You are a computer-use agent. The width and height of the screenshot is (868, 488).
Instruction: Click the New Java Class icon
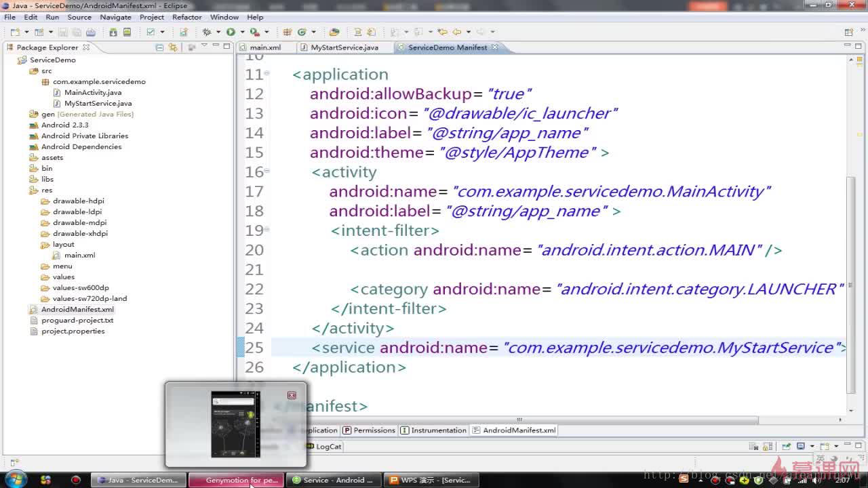coord(302,32)
